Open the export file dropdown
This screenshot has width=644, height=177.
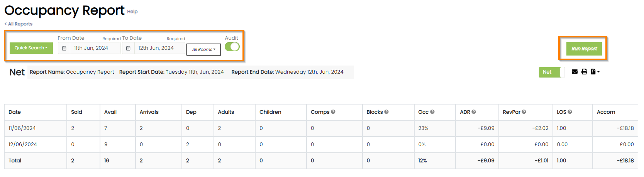(595, 72)
